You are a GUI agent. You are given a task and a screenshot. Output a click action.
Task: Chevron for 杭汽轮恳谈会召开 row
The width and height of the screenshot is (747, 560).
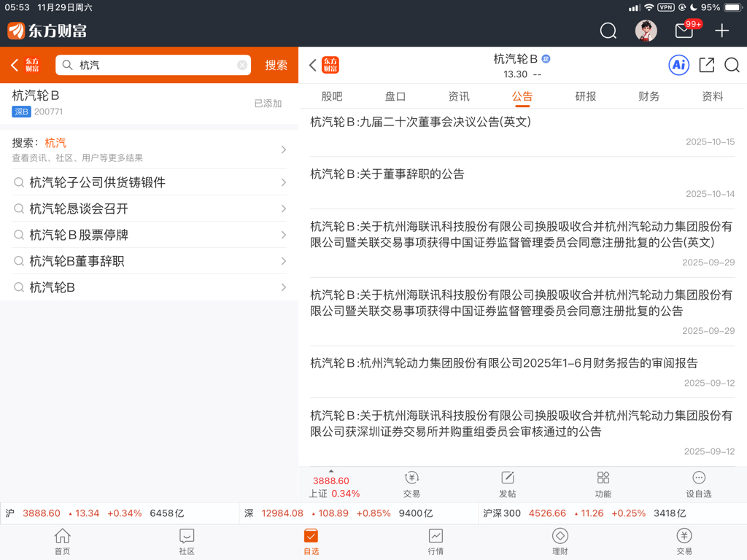click(x=284, y=209)
